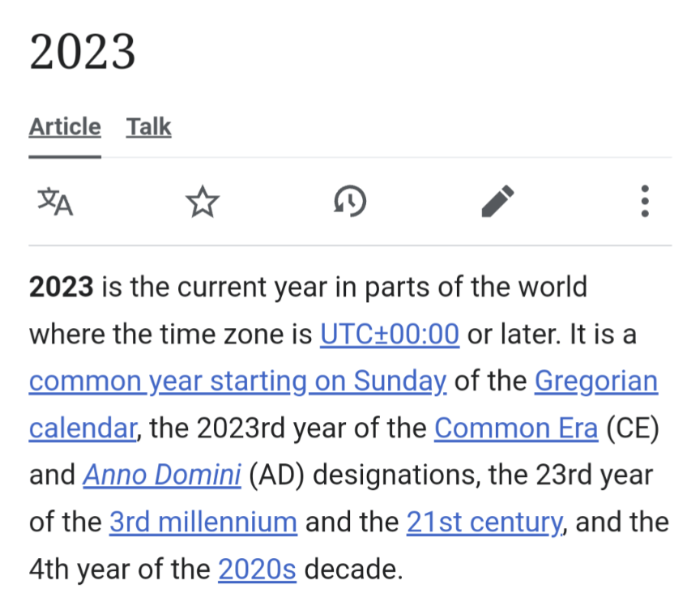Open the language selection icon
Screen dimensions: 700x597
click(55, 202)
